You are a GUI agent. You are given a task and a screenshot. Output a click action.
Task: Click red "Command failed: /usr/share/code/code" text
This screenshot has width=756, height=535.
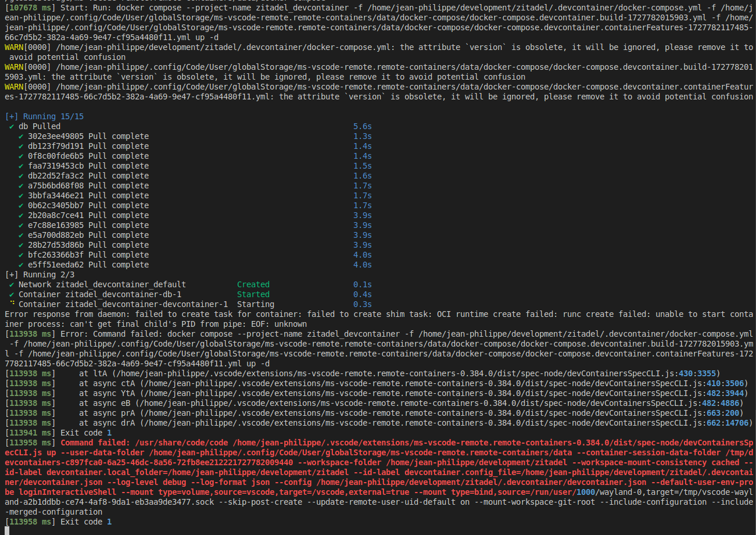pos(144,443)
